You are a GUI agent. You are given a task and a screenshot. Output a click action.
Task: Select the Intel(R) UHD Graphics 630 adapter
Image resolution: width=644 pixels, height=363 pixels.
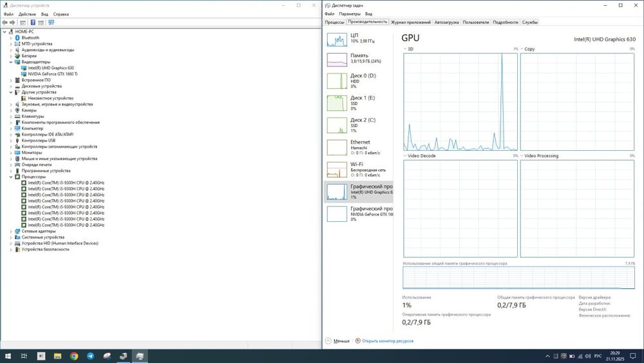pyautogui.click(x=51, y=68)
